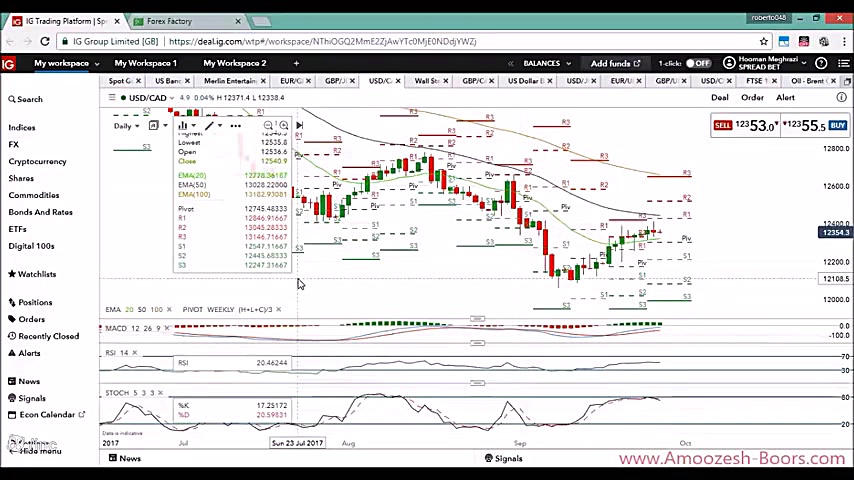Select the Spot Gold market tab
Image resolution: width=854 pixels, height=480 pixels.
(120, 81)
